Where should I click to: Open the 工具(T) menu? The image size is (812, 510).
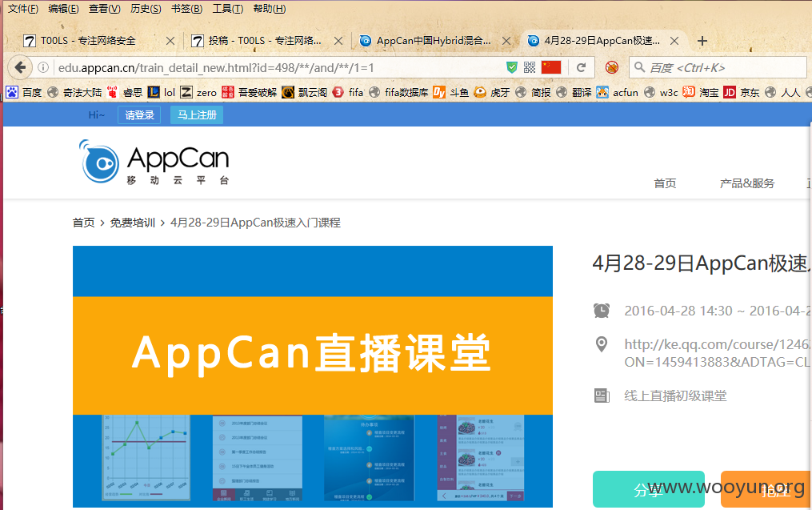pyautogui.click(x=227, y=9)
